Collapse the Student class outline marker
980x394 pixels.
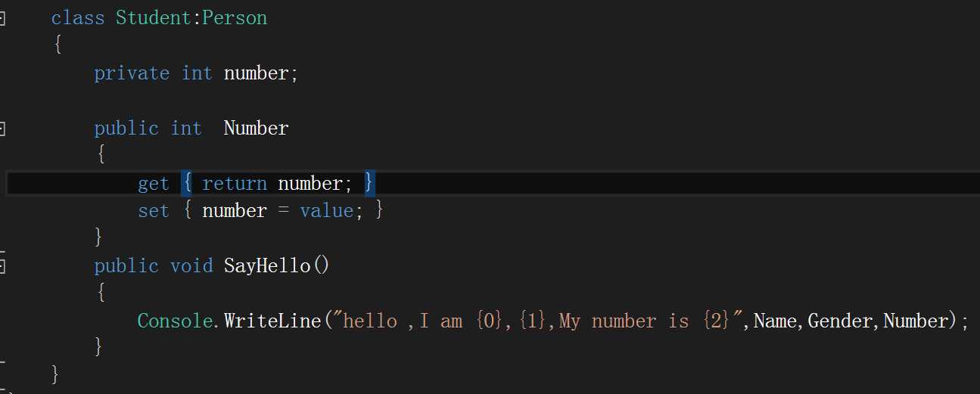2,17
